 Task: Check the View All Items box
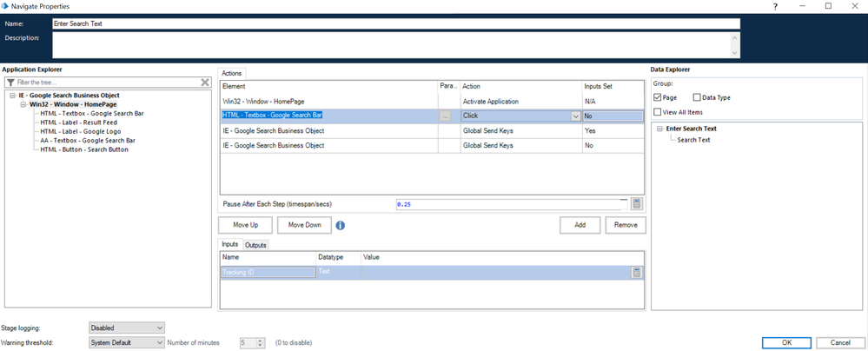coord(658,112)
